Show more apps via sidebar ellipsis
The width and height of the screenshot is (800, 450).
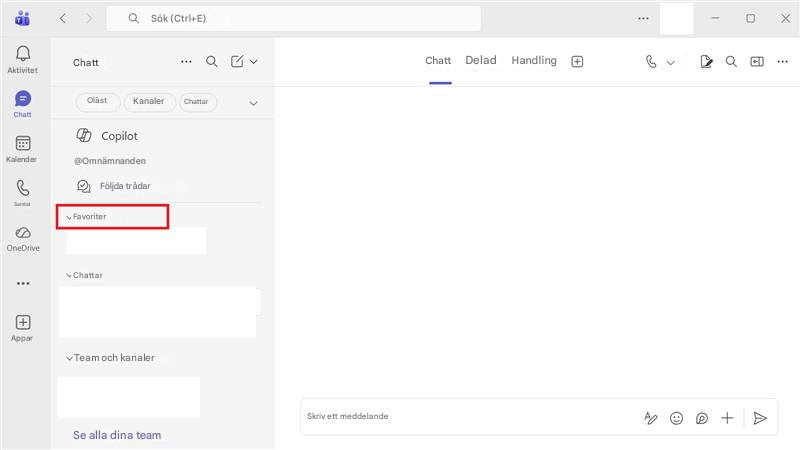point(23,283)
